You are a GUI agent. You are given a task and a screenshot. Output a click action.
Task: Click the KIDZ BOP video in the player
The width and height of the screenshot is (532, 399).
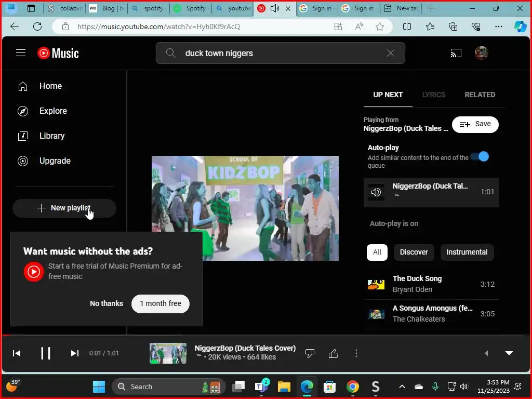coord(245,208)
